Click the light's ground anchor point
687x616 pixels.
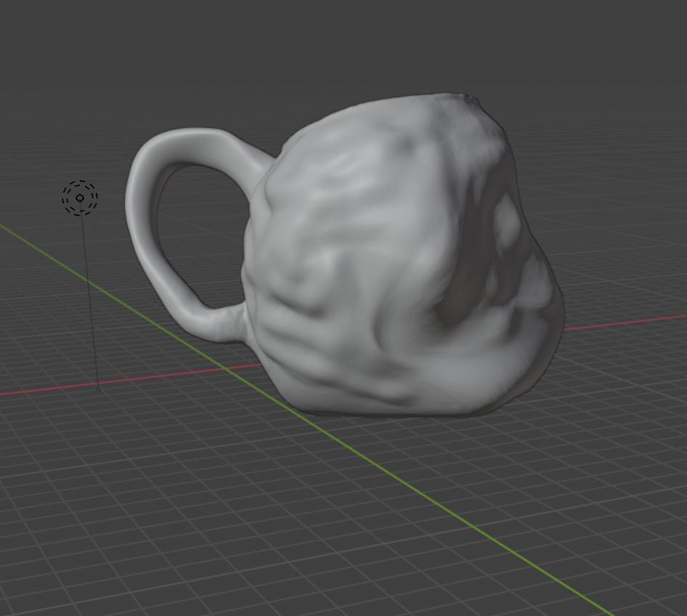click(98, 389)
